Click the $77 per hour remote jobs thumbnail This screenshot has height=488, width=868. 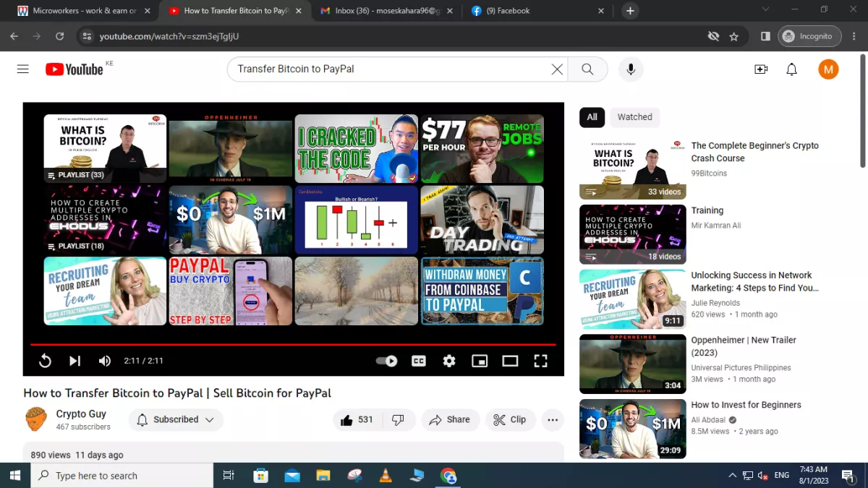[482, 147]
